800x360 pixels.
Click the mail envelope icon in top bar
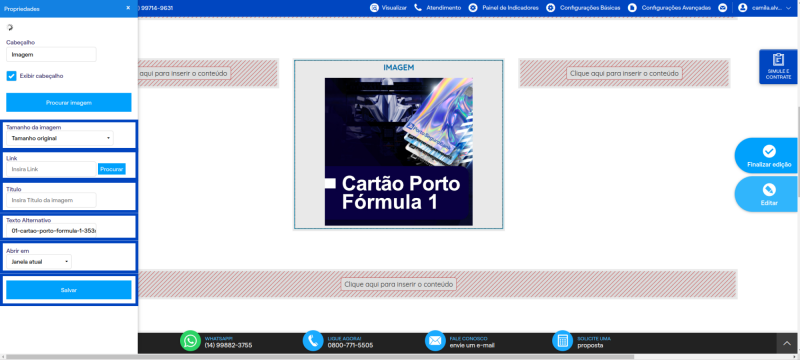pos(722,8)
